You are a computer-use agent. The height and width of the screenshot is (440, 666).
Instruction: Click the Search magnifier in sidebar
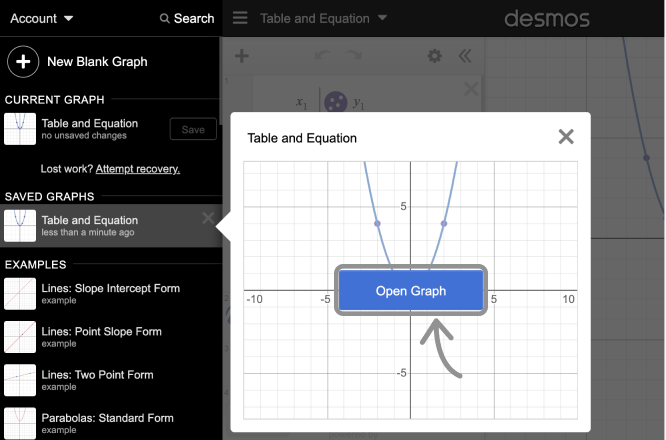[x=186, y=18]
